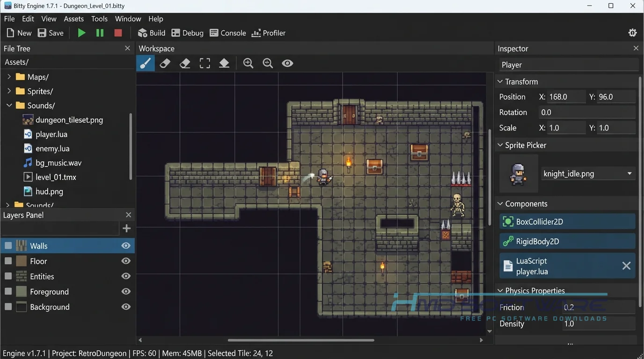Open the Tools menu
644x359 pixels.
(x=99, y=19)
